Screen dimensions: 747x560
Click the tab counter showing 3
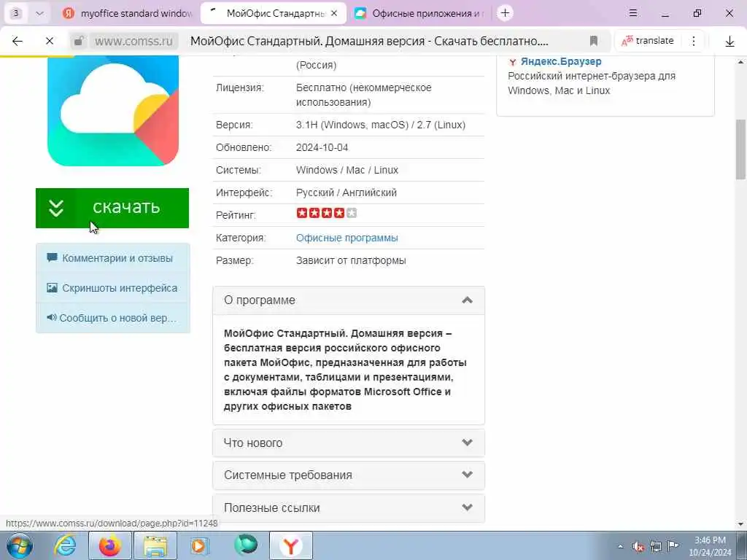[16, 13]
